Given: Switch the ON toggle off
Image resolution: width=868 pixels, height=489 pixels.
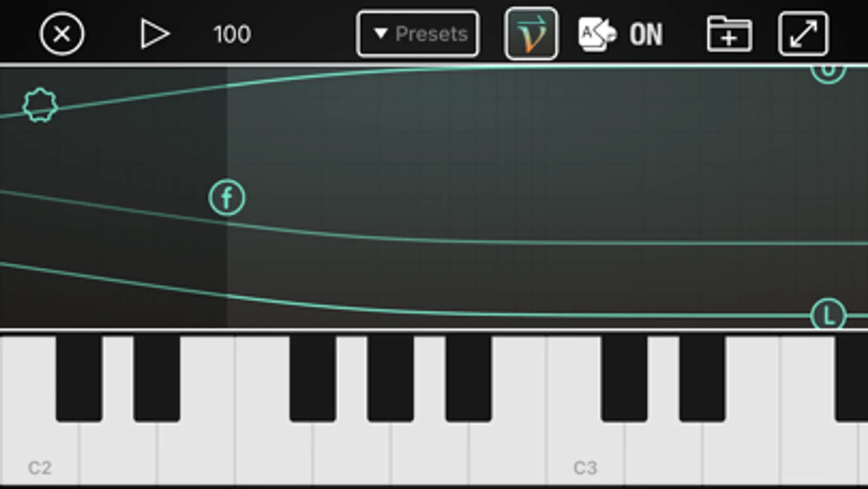Looking at the screenshot, I should click(646, 35).
